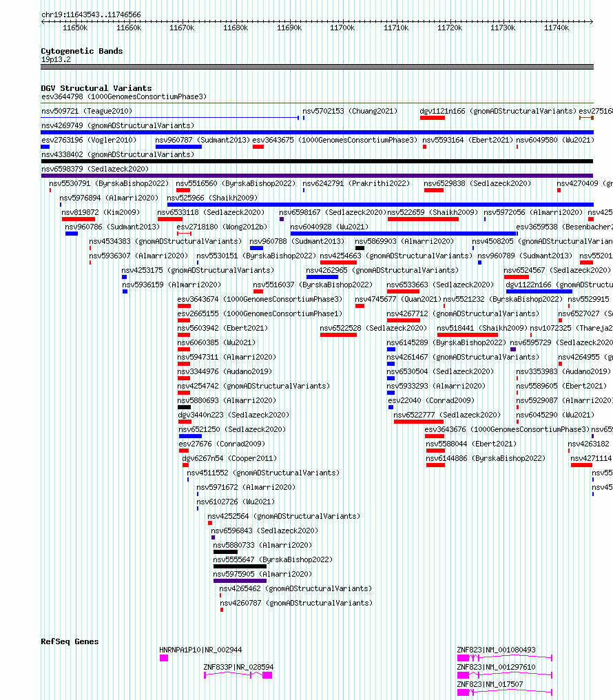Click nsv4534383 gnomAD label
This screenshot has height=700, width=613.
click(x=165, y=241)
